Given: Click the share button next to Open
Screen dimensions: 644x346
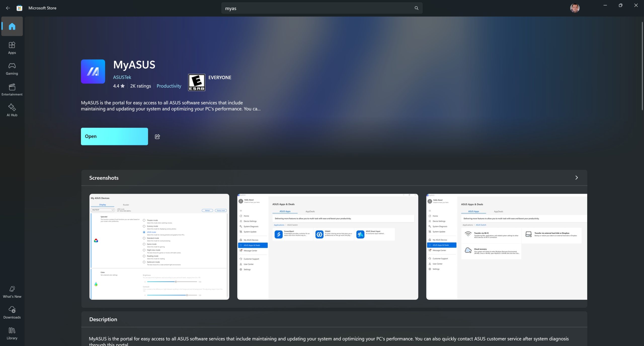Looking at the screenshot, I should pyautogui.click(x=157, y=136).
